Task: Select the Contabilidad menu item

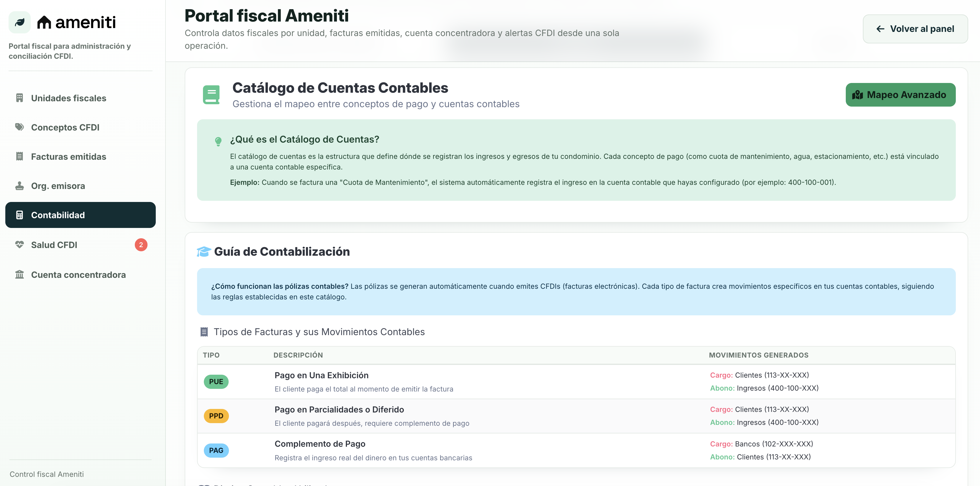Action: tap(81, 215)
